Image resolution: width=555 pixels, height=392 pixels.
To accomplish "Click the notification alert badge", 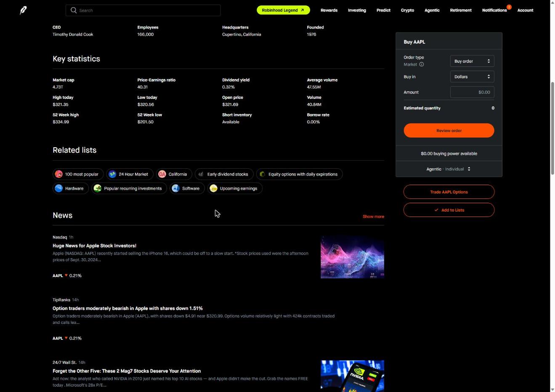I will click(x=509, y=7).
